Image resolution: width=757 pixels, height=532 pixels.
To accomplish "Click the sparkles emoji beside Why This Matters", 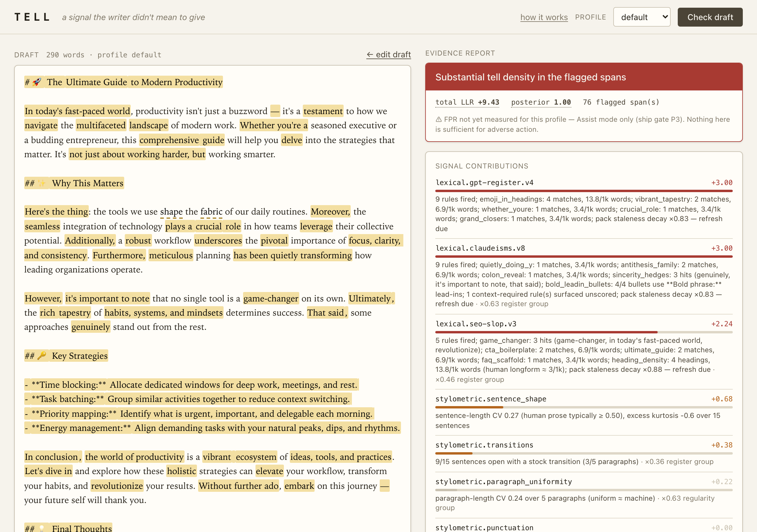I will click(x=42, y=183).
